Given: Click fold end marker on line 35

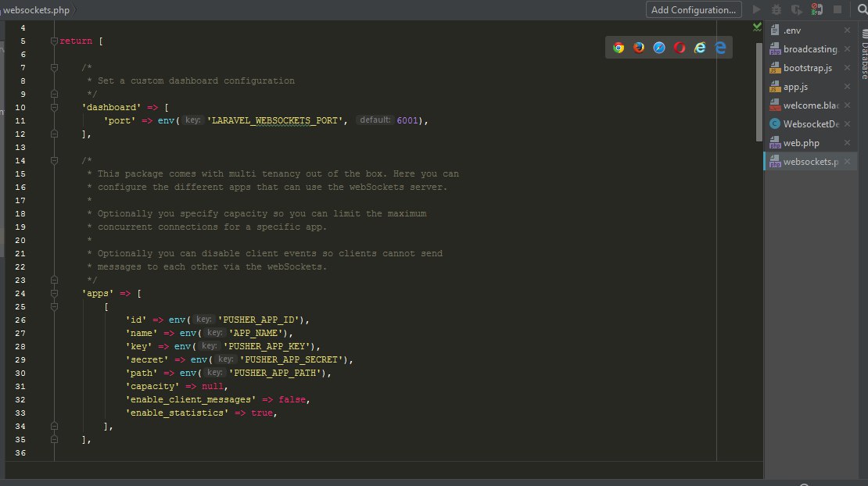Looking at the screenshot, I should click(54, 439).
